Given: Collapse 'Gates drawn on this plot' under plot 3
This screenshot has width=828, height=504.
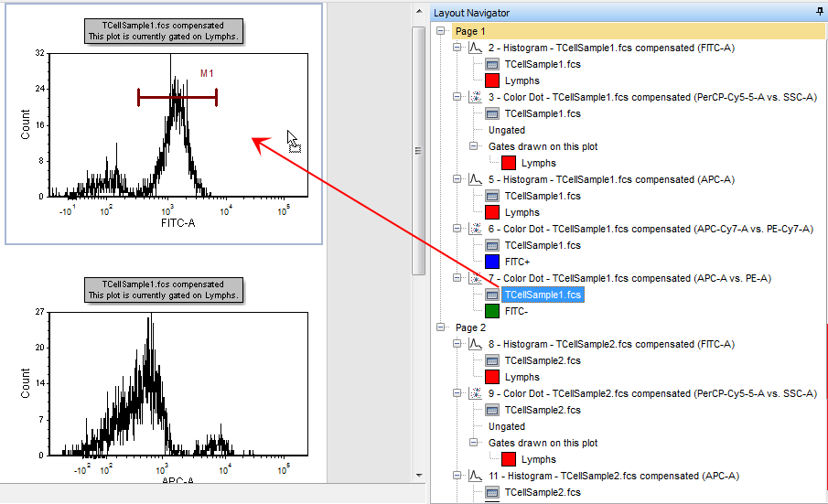Looking at the screenshot, I should click(x=475, y=146).
